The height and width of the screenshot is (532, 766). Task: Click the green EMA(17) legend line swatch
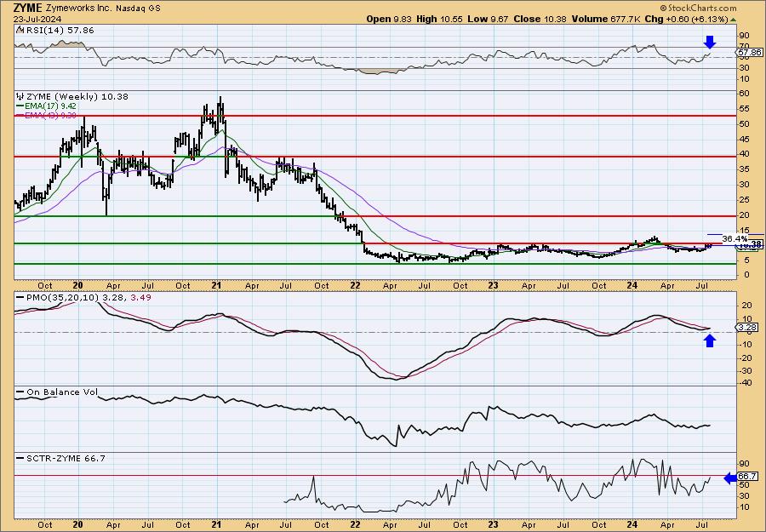20,106
